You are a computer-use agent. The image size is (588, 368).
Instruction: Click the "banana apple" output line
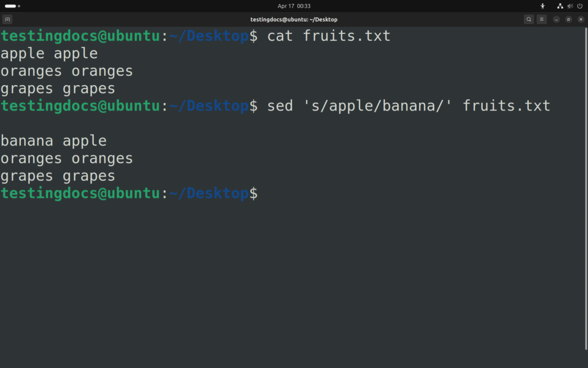[53, 141]
